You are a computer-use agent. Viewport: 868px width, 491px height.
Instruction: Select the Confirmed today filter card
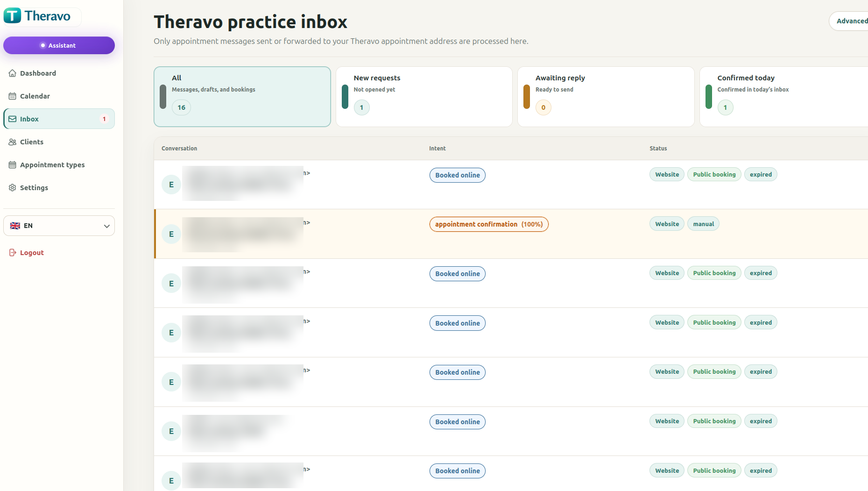784,97
